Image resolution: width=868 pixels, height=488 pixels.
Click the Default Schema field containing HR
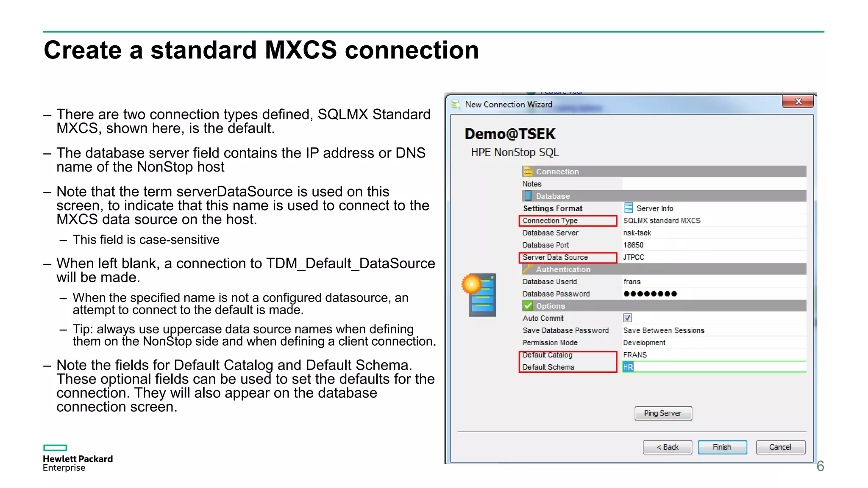click(714, 367)
